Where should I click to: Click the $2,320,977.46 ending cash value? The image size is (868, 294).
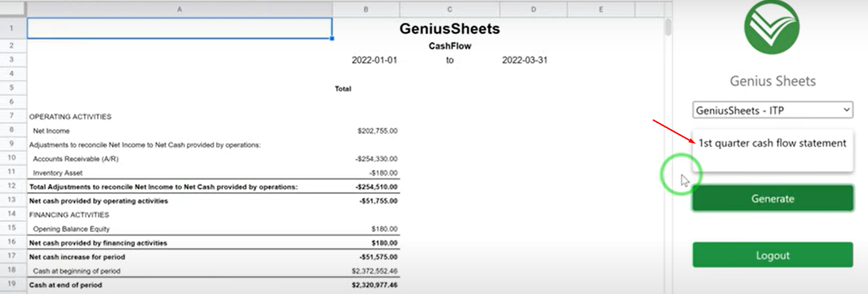(374, 285)
